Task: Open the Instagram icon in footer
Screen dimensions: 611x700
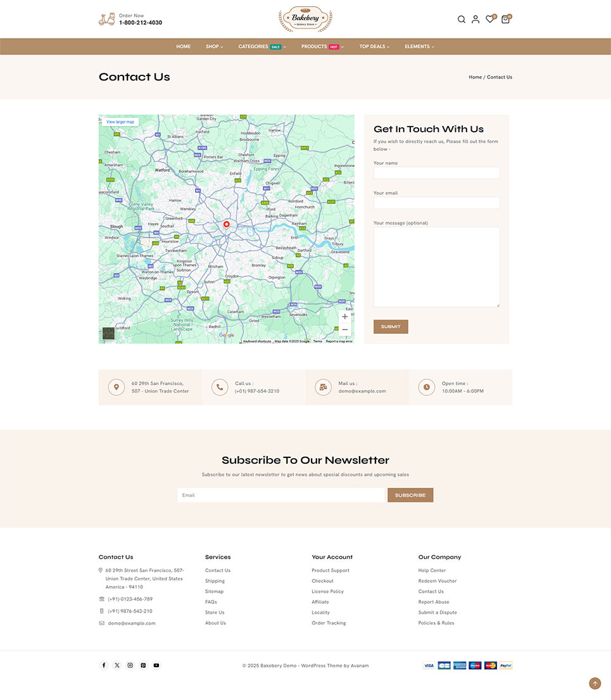Action: (130, 665)
